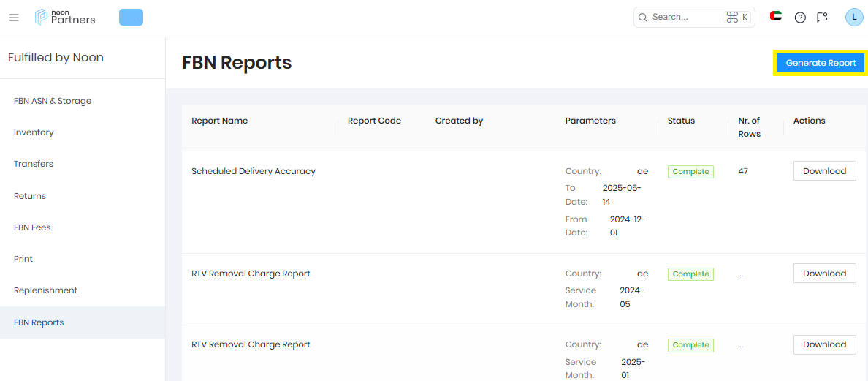Click Complete status of 2024-05 RTV row
Viewport: 868px width, 381px height.
[x=690, y=274]
